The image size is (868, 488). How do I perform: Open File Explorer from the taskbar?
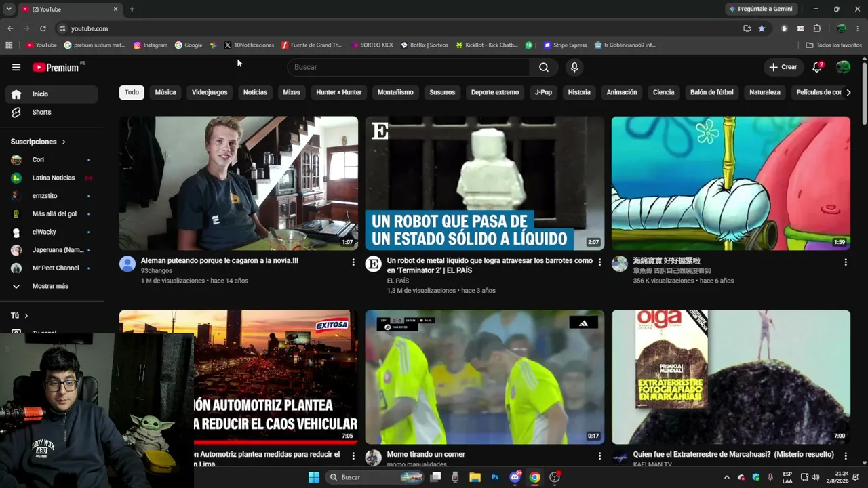pos(475,477)
